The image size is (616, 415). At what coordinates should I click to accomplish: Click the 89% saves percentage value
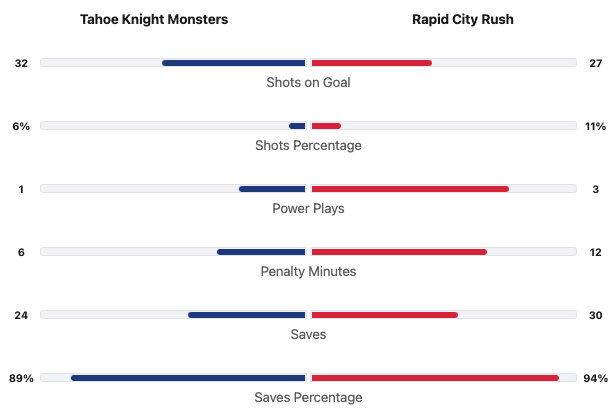[21, 378]
